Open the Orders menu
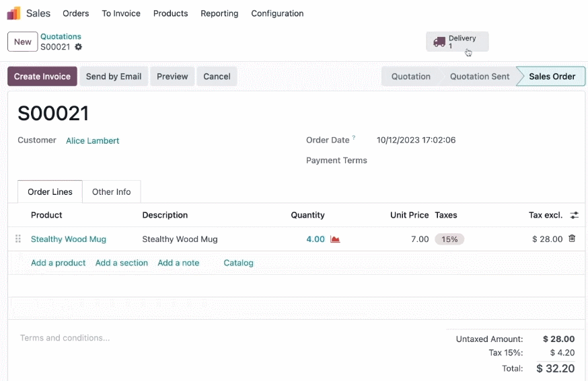588x381 pixels. point(76,13)
